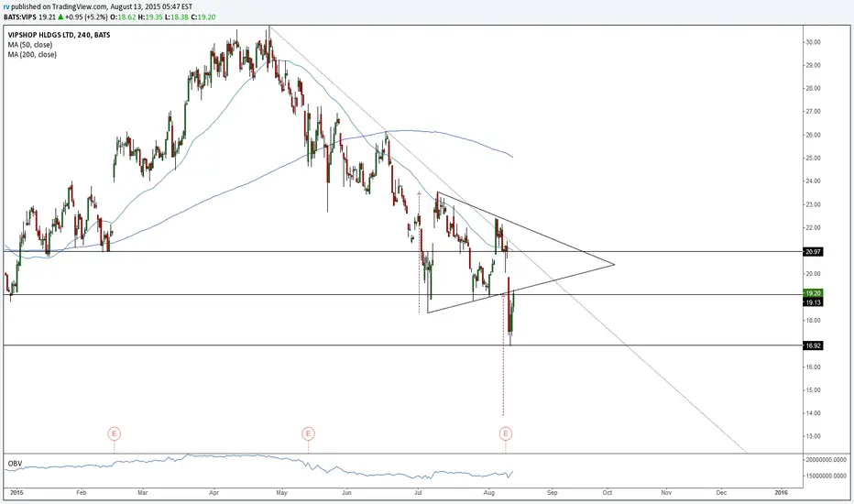Click the MA (50, close) indicator label

(x=30, y=45)
